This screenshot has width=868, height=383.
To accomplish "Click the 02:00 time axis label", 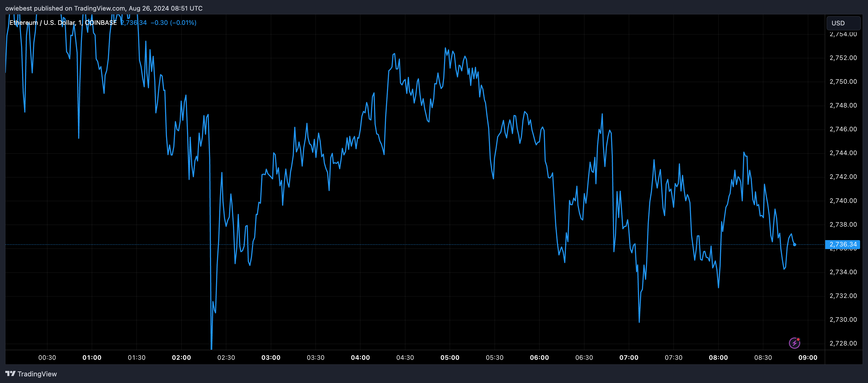I will point(182,357).
